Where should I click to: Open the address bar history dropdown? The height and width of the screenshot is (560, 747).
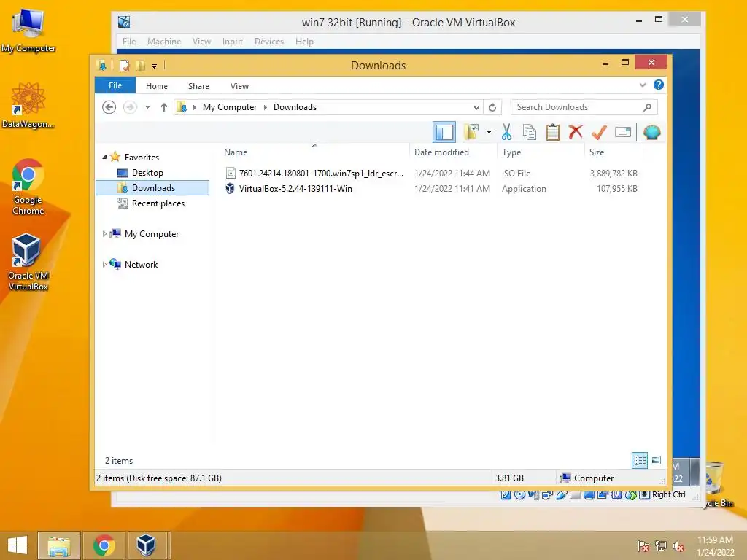pos(476,108)
